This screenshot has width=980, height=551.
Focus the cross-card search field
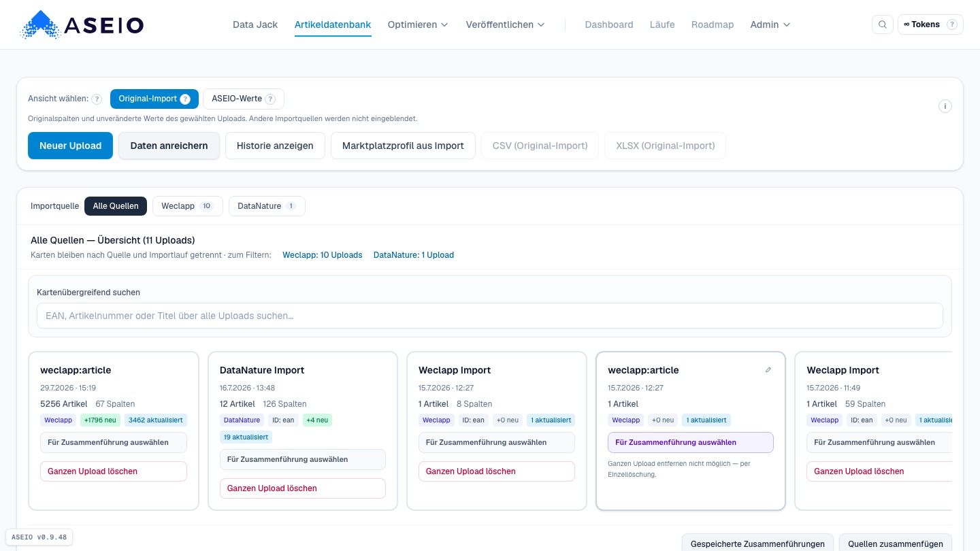[x=490, y=316]
